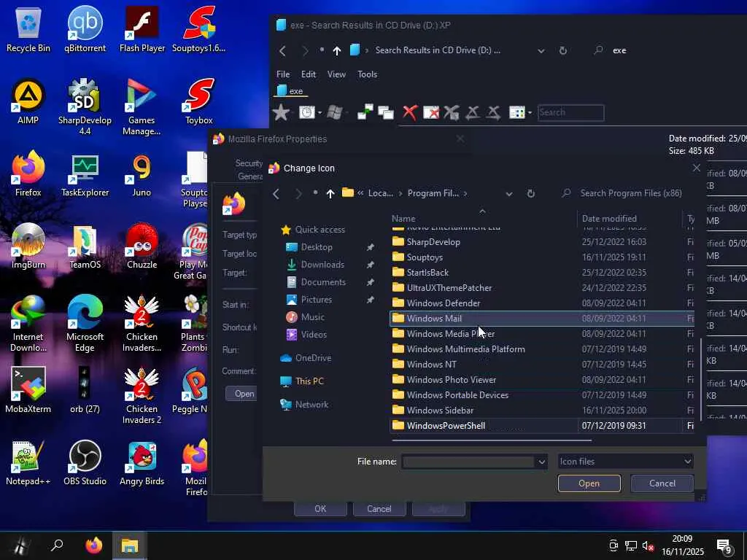Switch to Security tab in Firefox Properties
The image size is (747, 560).
coord(249,163)
